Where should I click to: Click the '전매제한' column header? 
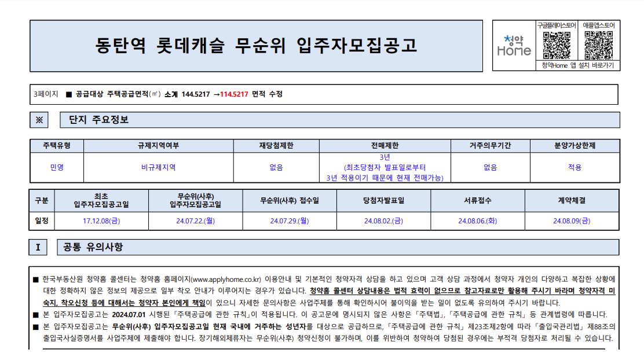pyautogui.click(x=385, y=146)
